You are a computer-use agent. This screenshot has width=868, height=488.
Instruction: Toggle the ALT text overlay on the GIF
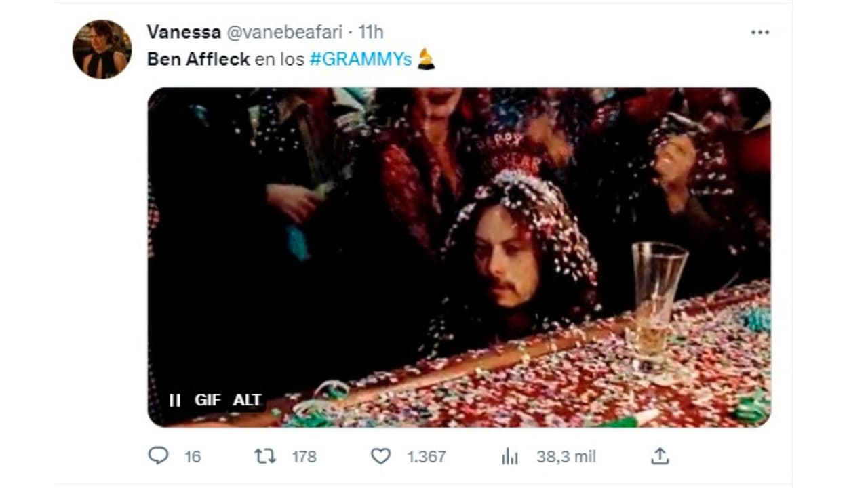pyautogui.click(x=246, y=400)
